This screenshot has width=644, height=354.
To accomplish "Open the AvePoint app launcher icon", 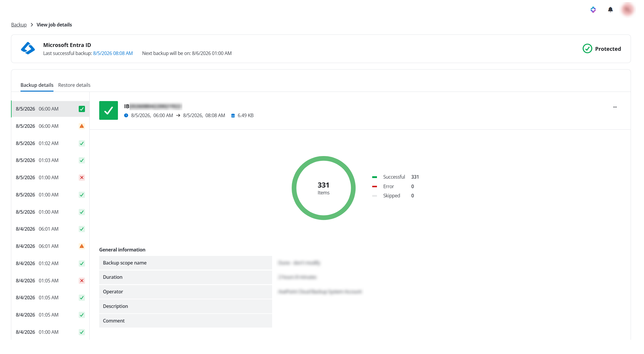I will 593,10.
